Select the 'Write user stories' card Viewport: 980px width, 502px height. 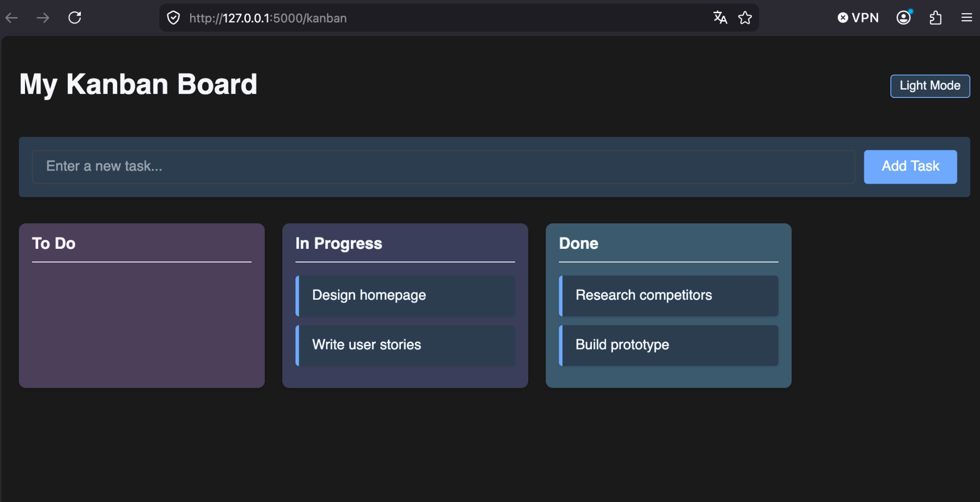[405, 345]
